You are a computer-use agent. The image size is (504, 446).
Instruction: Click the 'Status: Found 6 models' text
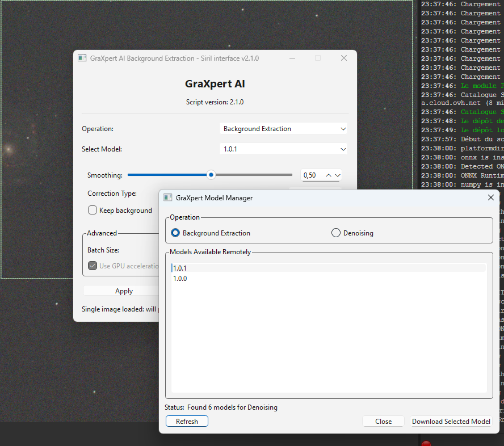[221, 407]
